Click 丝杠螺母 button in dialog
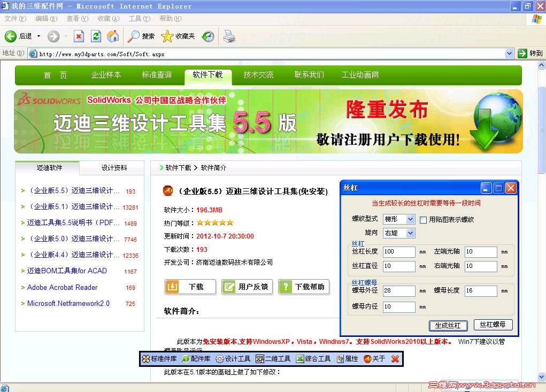 click(493, 325)
